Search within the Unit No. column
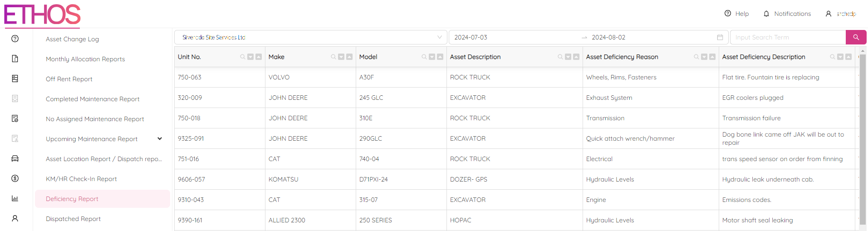 point(243,57)
